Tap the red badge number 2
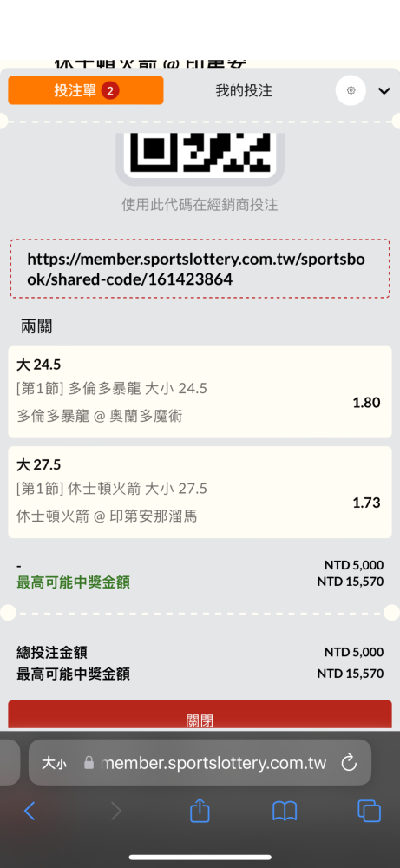400x868 pixels. tap(110, 91)
